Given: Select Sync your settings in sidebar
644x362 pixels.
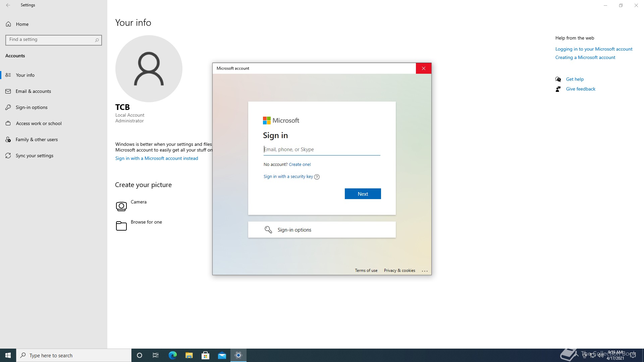Looking at the screenshot, I should [34, 156].
